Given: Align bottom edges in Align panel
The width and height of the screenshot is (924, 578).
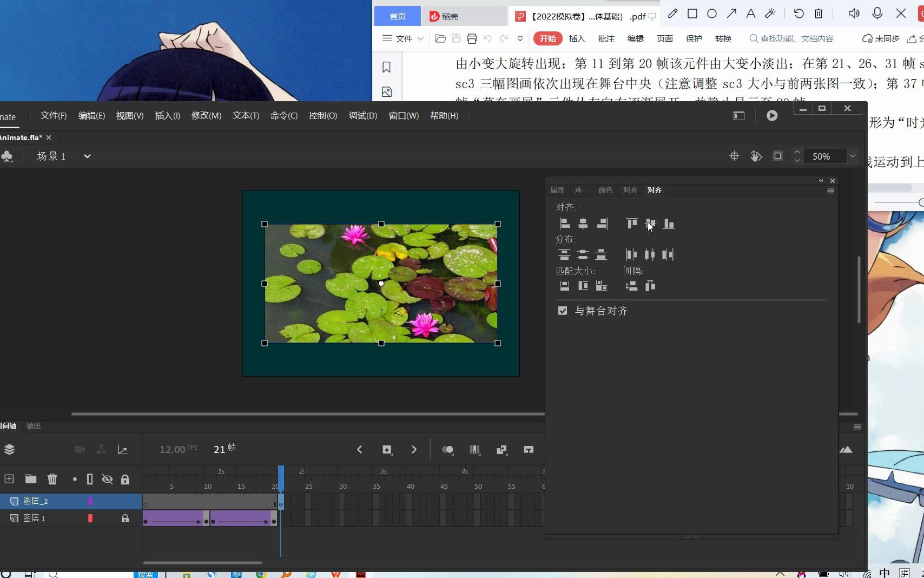Looking at the screenshot, I should pos(669,224).
